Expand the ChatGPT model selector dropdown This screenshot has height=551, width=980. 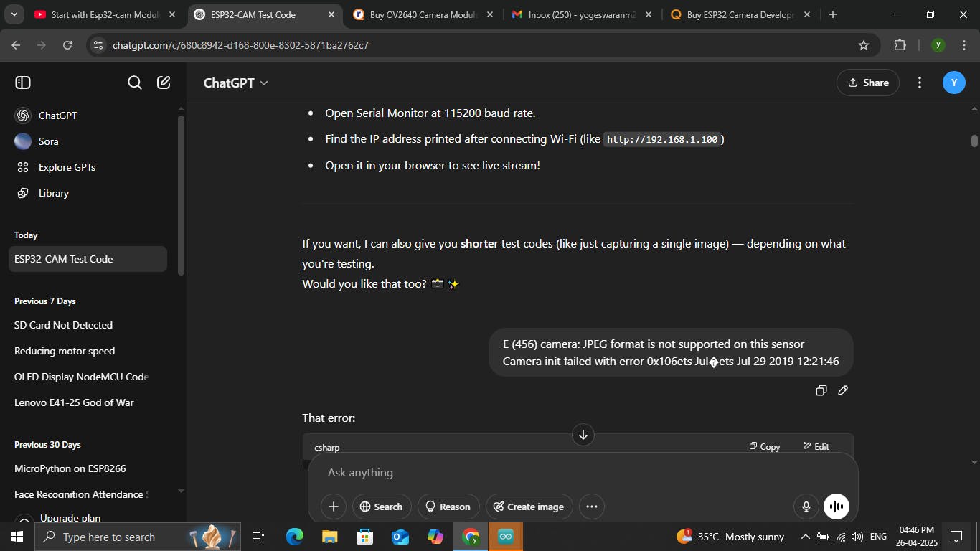235,83
